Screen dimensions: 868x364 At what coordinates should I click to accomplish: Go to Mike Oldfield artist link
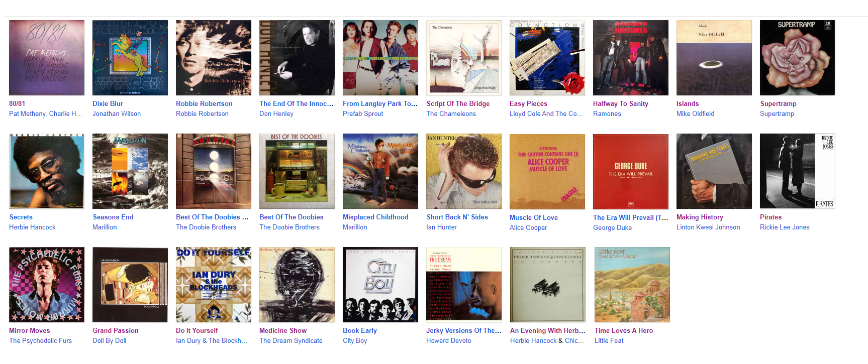(x=695, y=113)
